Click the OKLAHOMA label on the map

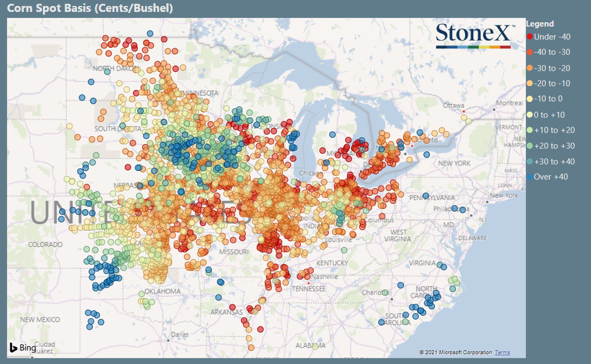tap(162, 291)
